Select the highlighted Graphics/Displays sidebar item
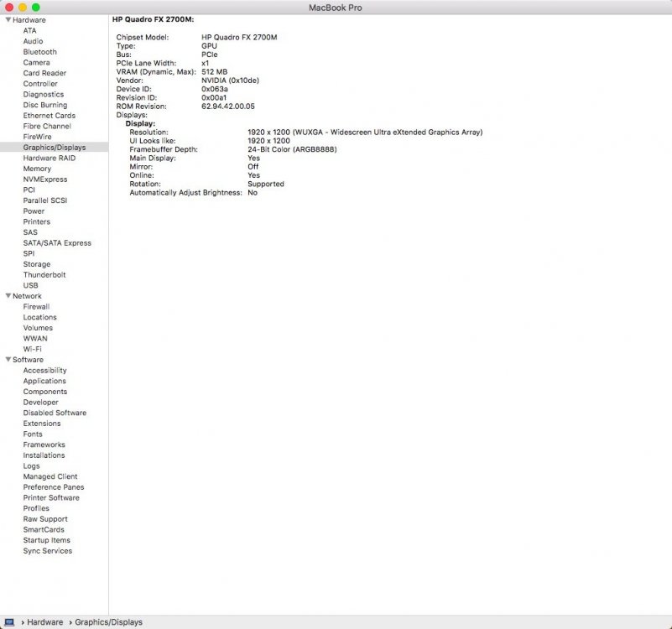Screen dimensions: 672x629 pos(55,147)
